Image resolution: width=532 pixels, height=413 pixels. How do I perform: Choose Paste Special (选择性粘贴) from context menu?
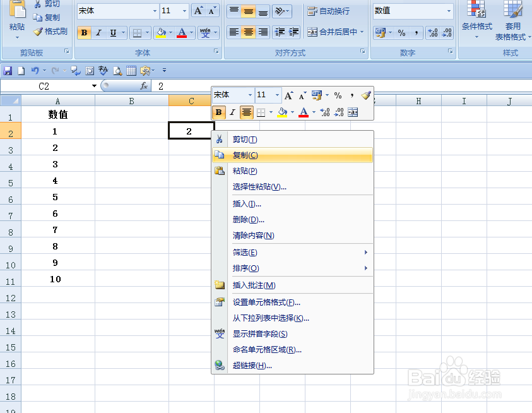point(292,186)
